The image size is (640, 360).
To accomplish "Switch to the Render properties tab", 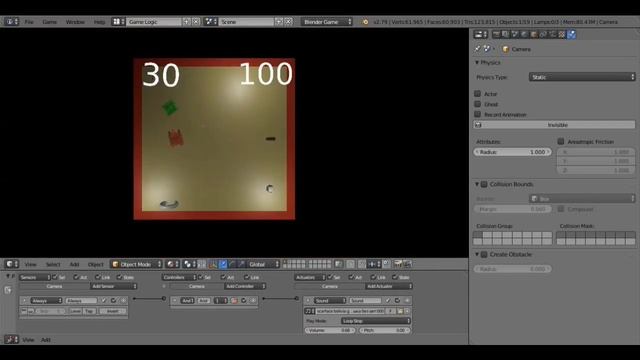I will click(496, 35).
